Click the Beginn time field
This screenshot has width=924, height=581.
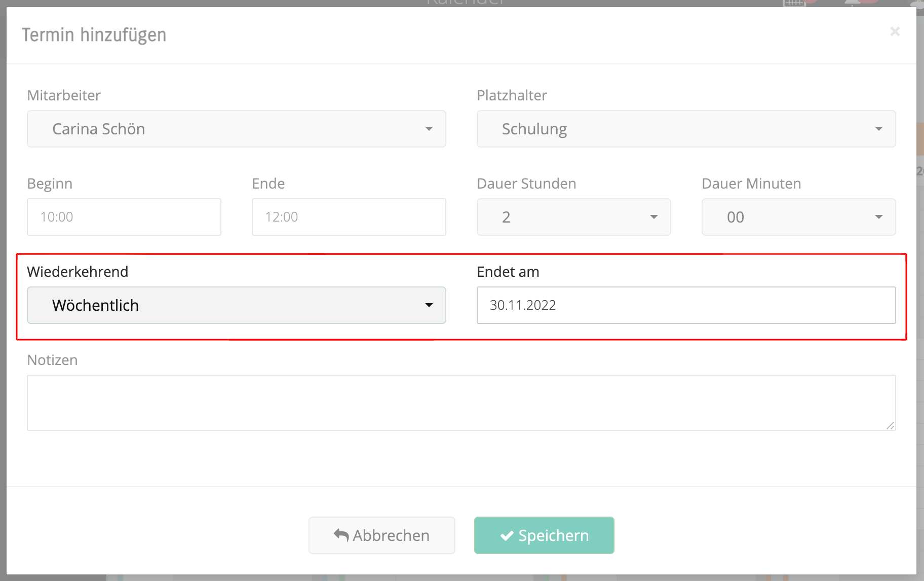[124, 217]
